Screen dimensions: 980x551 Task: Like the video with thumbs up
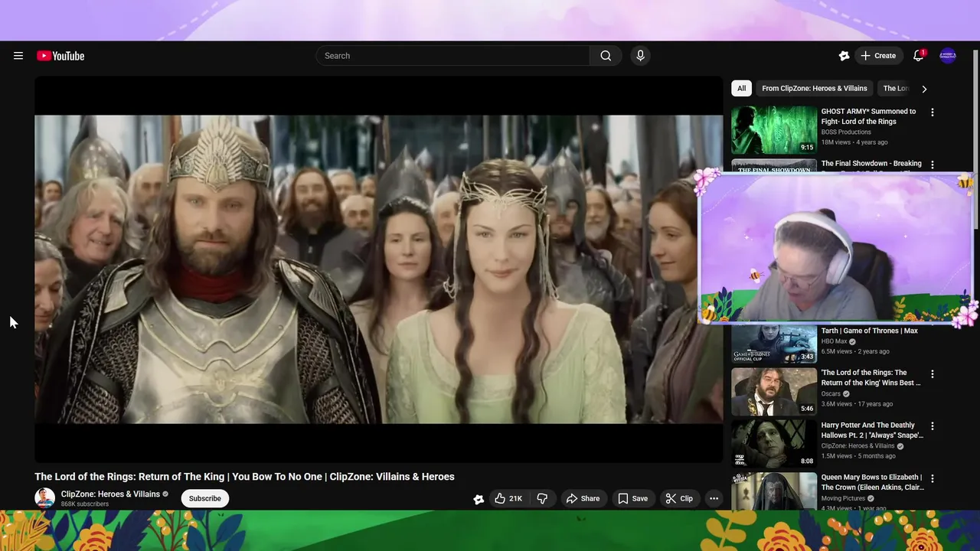[x=508, y=498]
